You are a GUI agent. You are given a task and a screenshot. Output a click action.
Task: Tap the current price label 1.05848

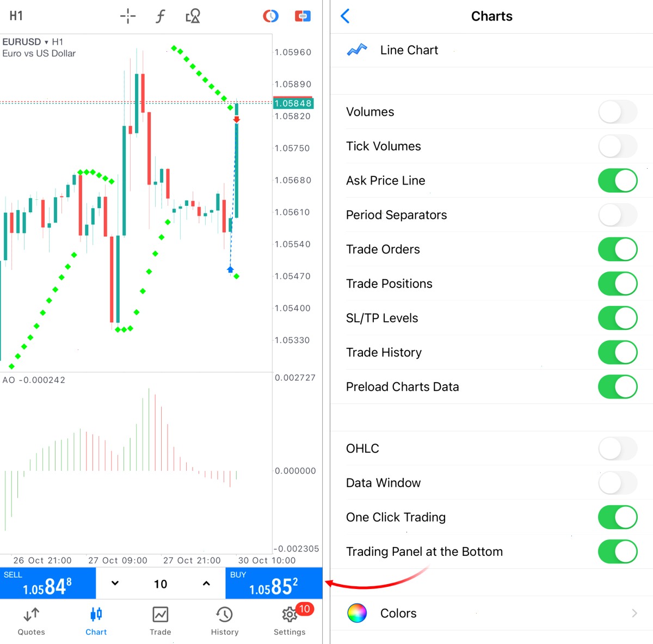[293, 103]
